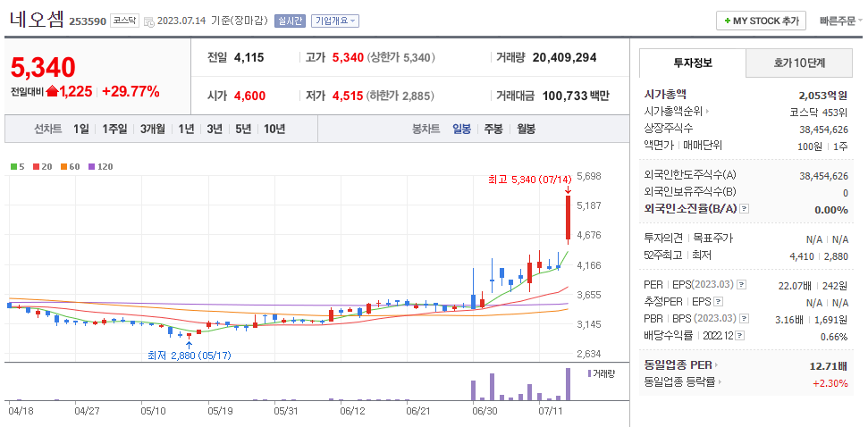The image size is (868, 427).
Task: Click the 12.71배 industry PER value
Action: coord(830,365)
